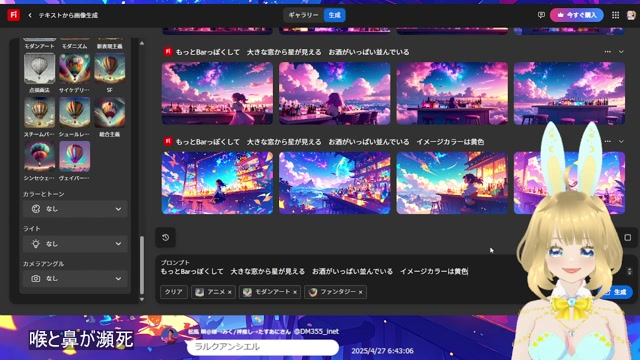Open more options for the first prompt row
The height and width of the screenshot is (360, 640).
tap(607, 52)
